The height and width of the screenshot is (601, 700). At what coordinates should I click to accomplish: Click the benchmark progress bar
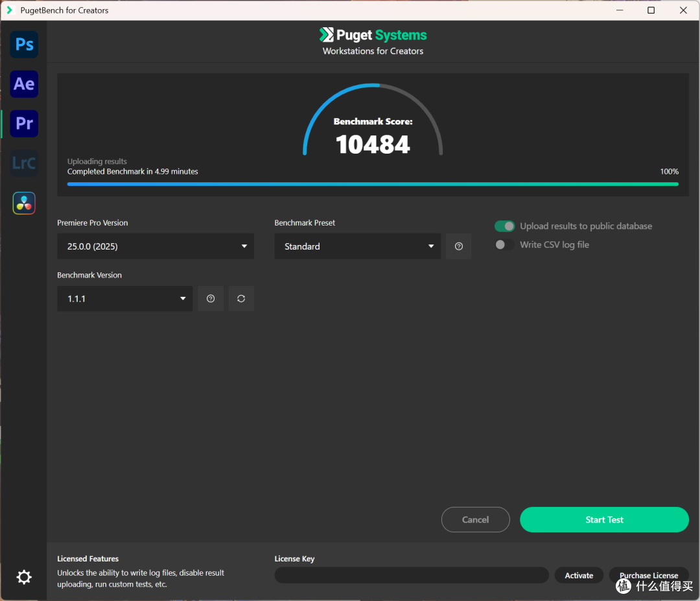pyautogui.click(x=373, y=184)
